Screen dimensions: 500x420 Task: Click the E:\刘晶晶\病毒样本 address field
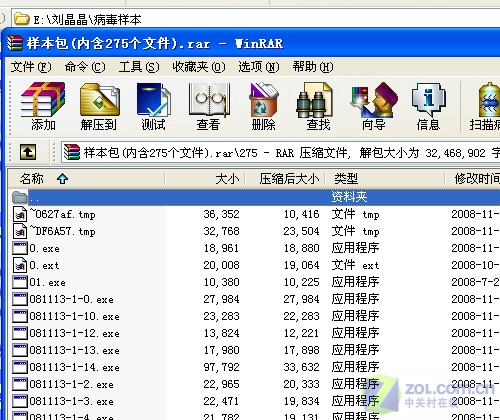click(x=256, y=19)
